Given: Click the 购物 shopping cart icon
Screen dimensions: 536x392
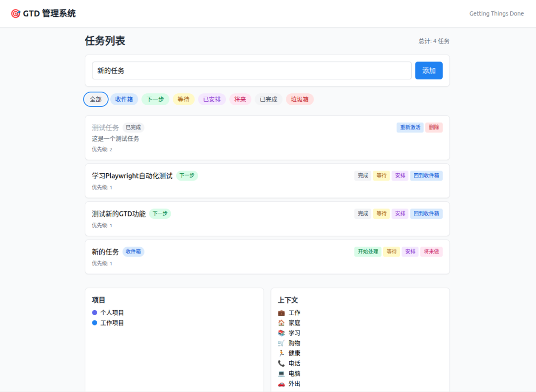Looking at the screenshot, I should pyautogui.click(x=281, y=343).
